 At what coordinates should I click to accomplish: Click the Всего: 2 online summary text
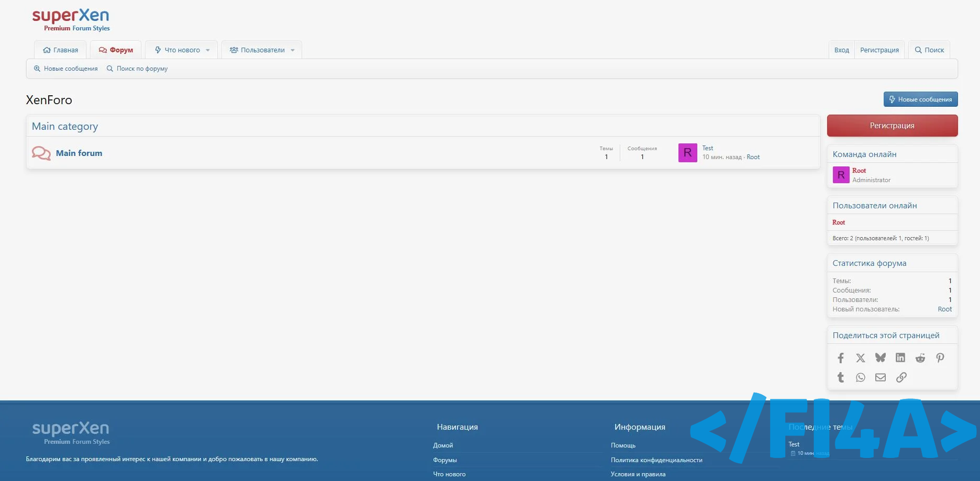tap(881, 238)
